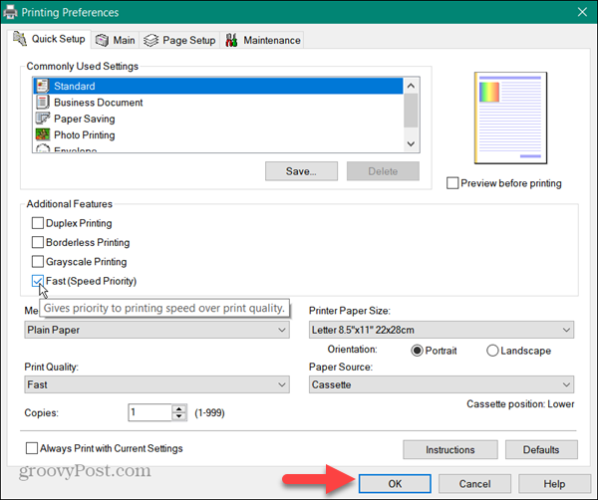Choose Business Document in the settings list
Viewport: 598px width, 500px height.
pyautogui.click(x=219, y=102)
